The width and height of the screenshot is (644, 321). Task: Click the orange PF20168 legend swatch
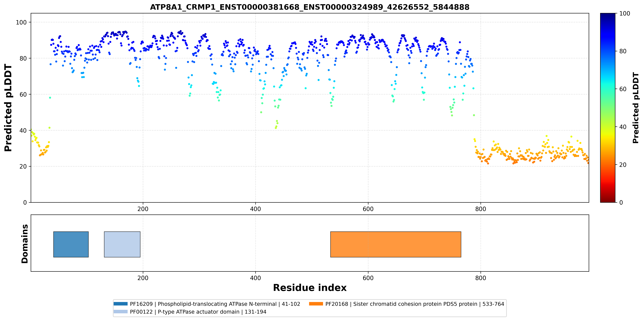click(x=316, y=304)
